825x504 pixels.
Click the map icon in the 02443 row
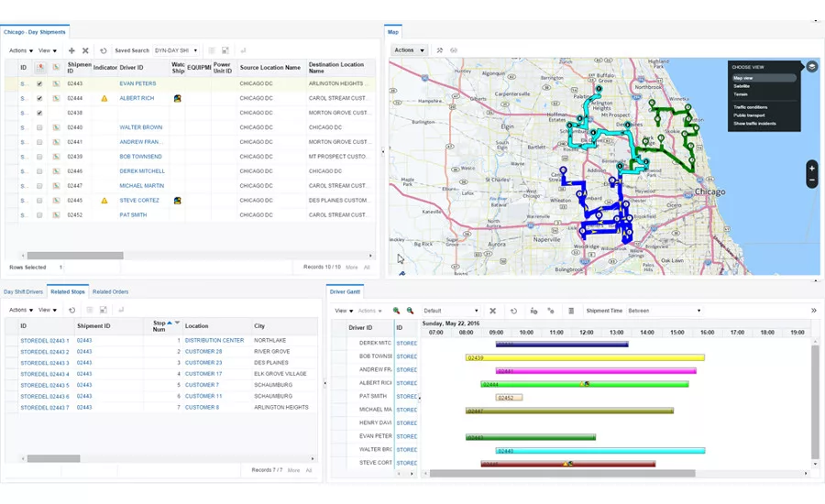(56, 83)
